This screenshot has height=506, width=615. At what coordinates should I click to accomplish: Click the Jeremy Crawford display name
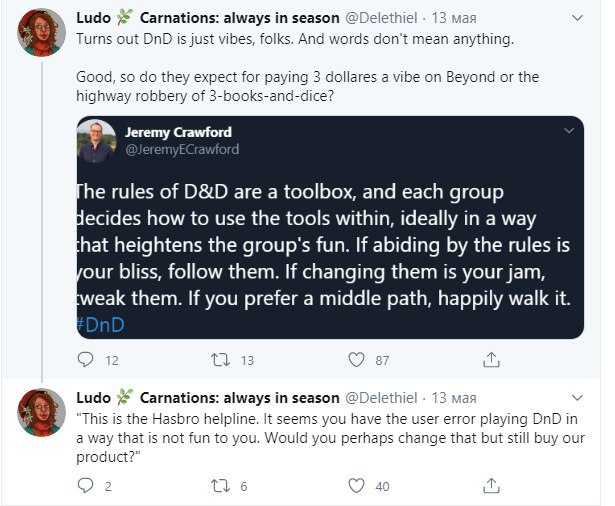[178, 132]
